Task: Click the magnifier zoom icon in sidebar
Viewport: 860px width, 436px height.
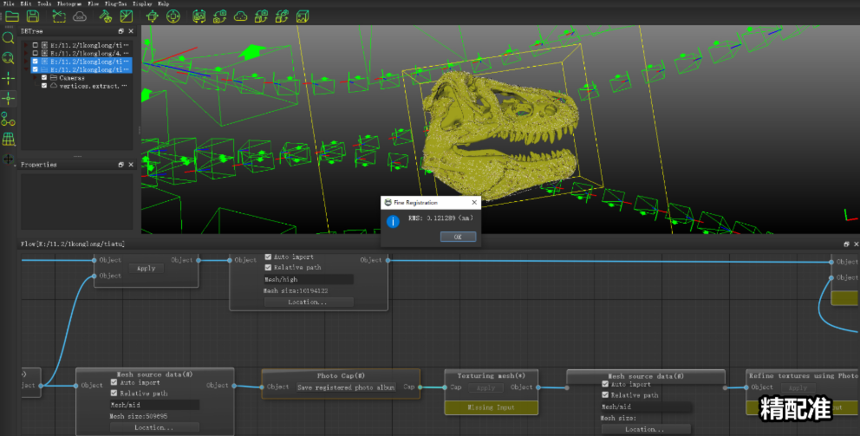Action: click(x=8, y=38)
